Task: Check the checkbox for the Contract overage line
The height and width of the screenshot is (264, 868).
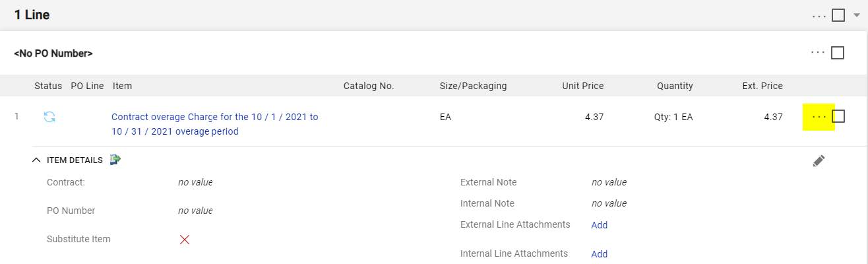Action: tap(838, 117)
